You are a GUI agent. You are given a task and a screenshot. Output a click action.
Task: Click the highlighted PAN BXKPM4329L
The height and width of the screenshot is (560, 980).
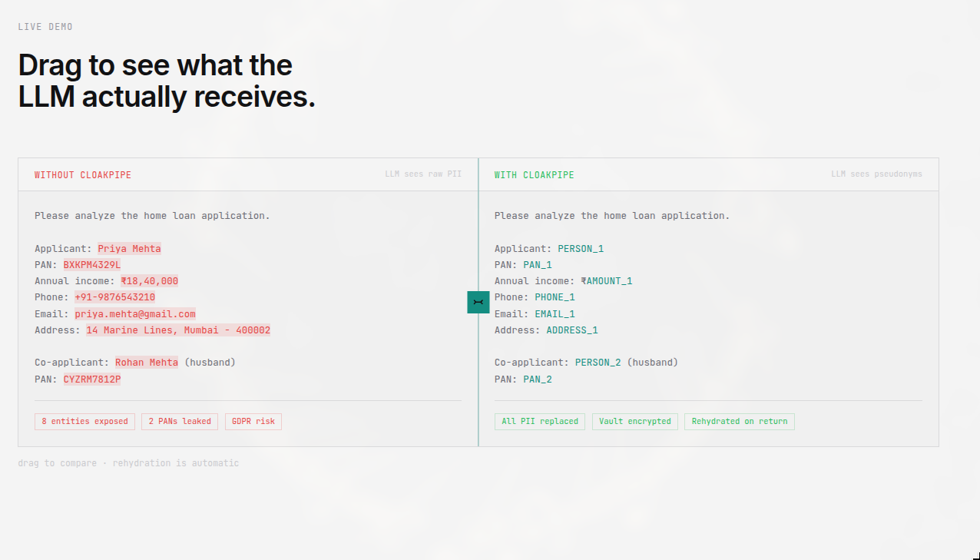point(91,264)
